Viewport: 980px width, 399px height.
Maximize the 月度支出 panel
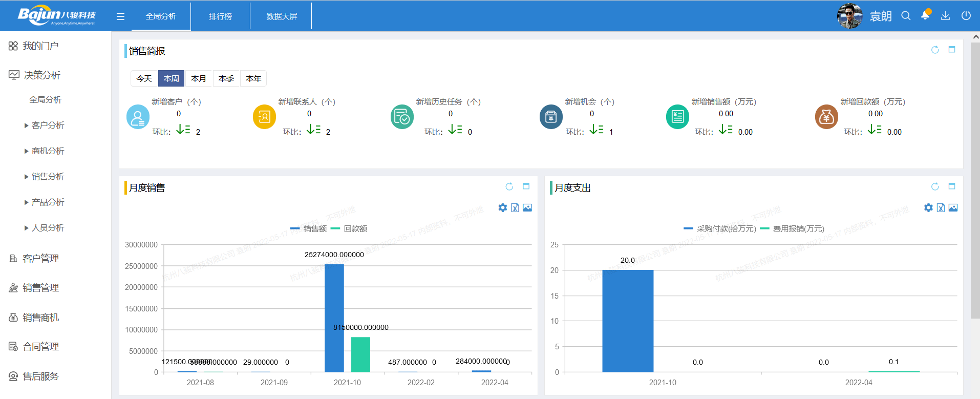tap(952, 186)
